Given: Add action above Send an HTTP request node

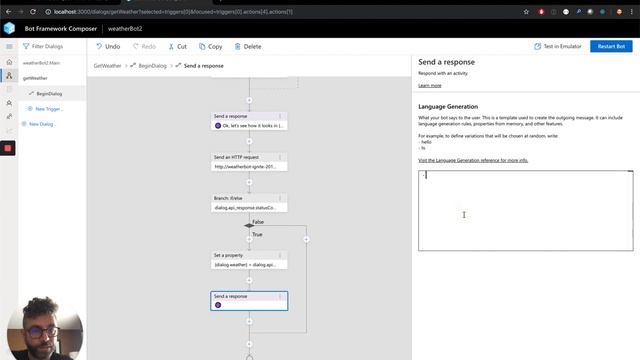Looking at the screenshot, I should click(249, 141).
